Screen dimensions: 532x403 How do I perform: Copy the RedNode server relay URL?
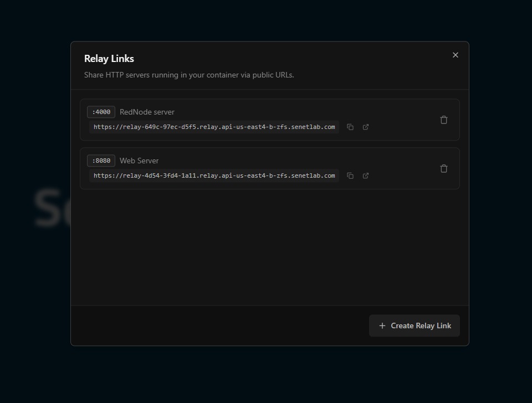click(350, 127)
